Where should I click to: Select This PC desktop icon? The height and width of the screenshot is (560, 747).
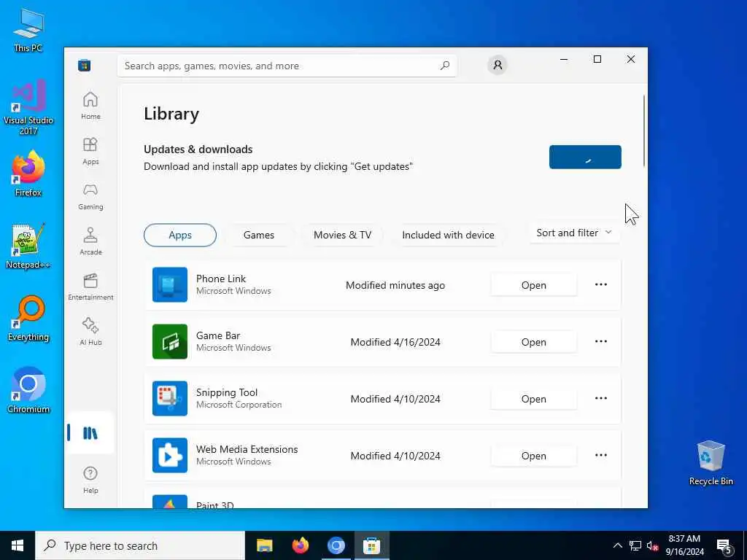point(28,30)
